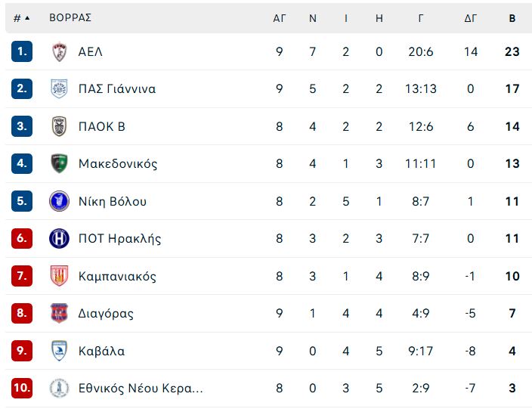This screenshot has width=532, height=409.
Task: Open the Μακεδονικός team link
Action: pos(118,163)
